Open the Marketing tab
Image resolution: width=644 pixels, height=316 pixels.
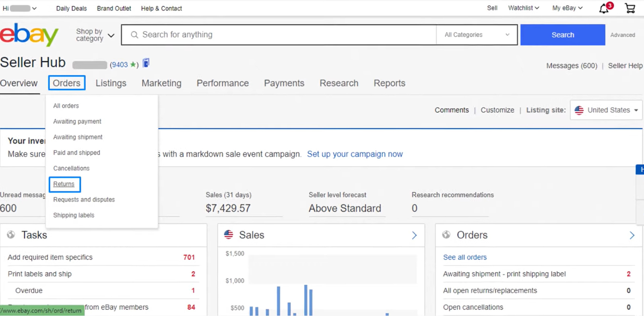click(x=161, y=83)
